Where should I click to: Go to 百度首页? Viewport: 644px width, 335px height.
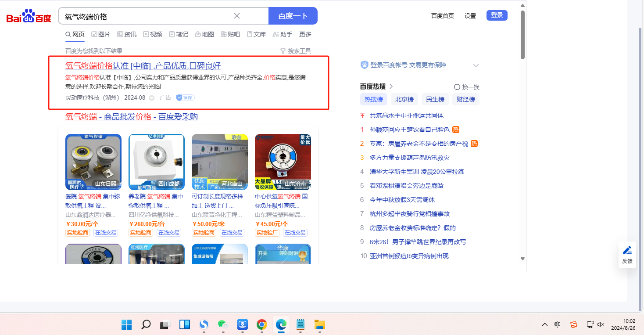pos(443,16)
